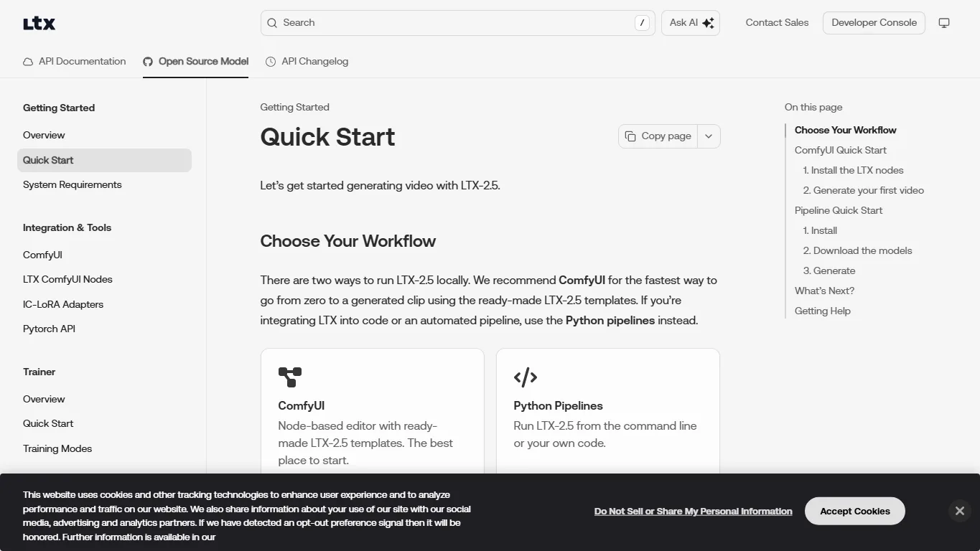Open IC-LoRA Adapters sidebar page
The image size is (980, 551).
click(x=63, y=304)
